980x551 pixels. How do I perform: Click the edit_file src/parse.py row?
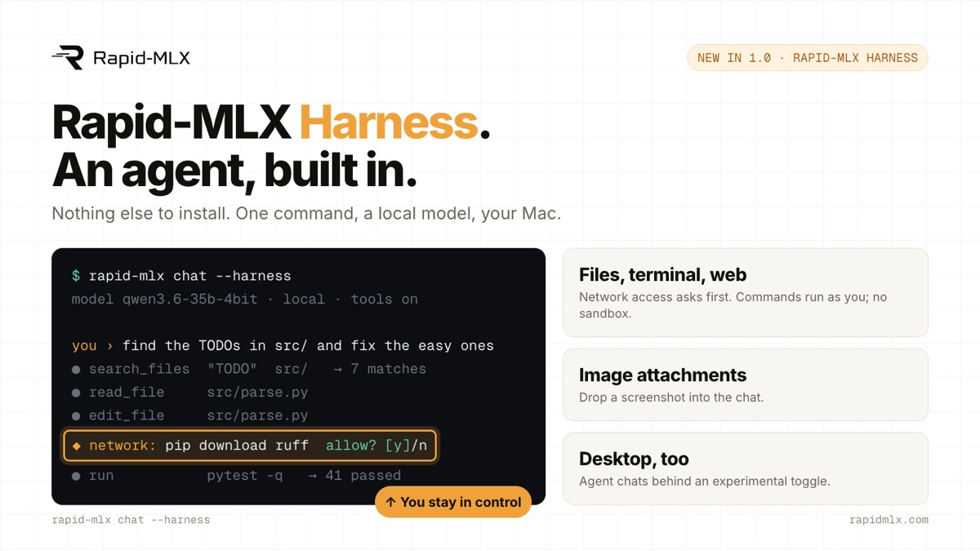(x=190, y=415)
